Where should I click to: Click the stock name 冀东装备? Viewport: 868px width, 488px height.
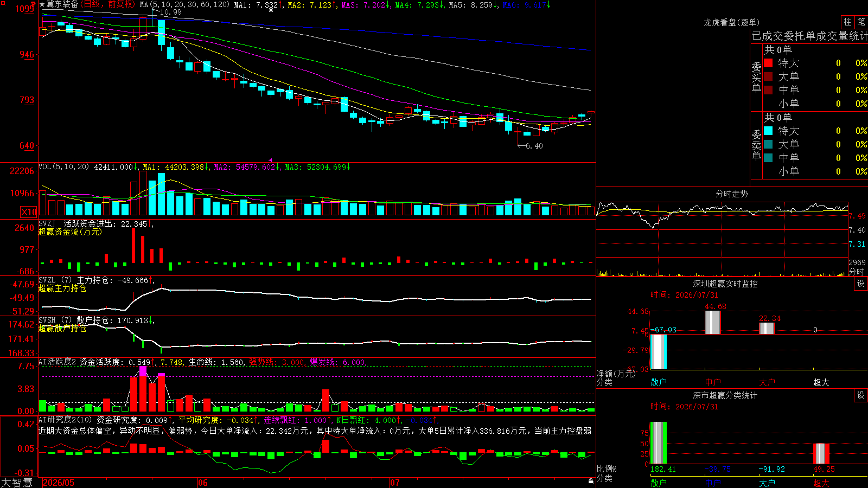62,4
